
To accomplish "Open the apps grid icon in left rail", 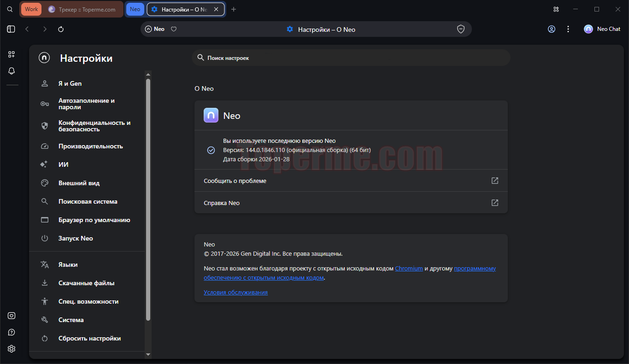I will tap(12, 54).
